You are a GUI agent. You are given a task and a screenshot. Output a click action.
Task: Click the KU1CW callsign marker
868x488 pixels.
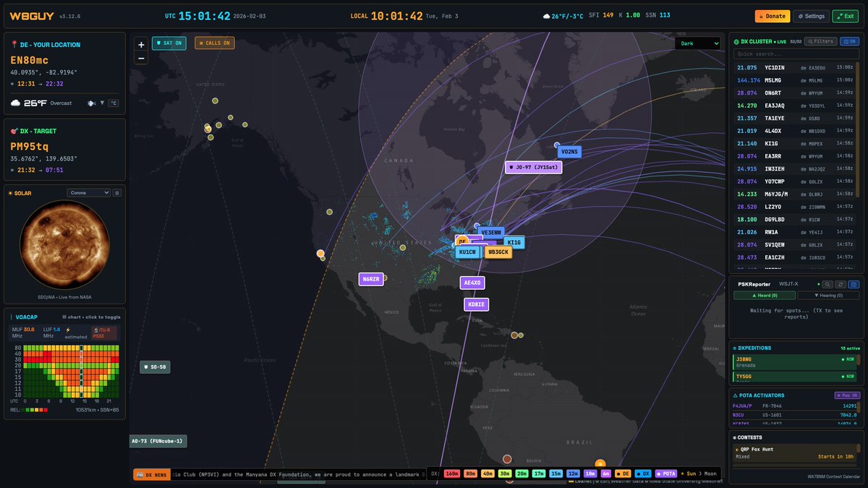[467, 252]
